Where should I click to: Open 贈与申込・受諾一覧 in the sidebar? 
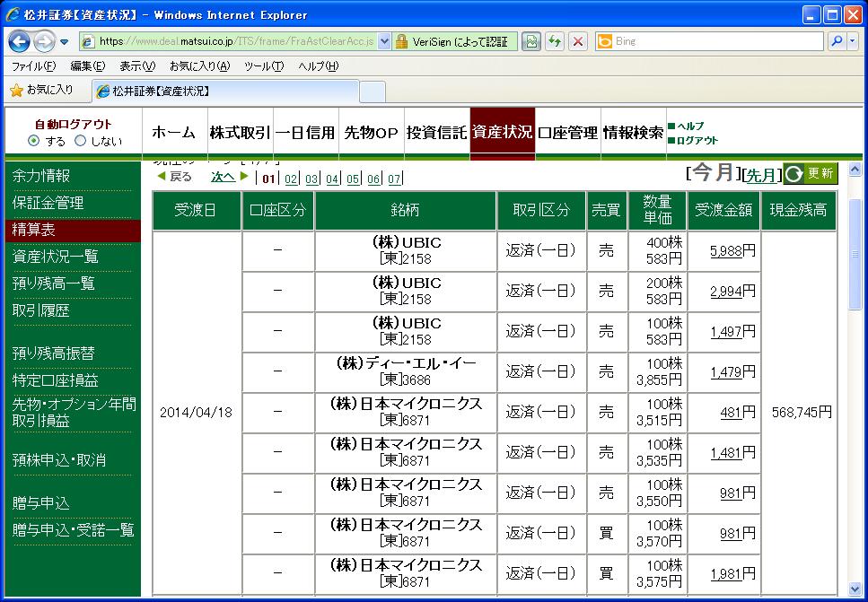73,530
